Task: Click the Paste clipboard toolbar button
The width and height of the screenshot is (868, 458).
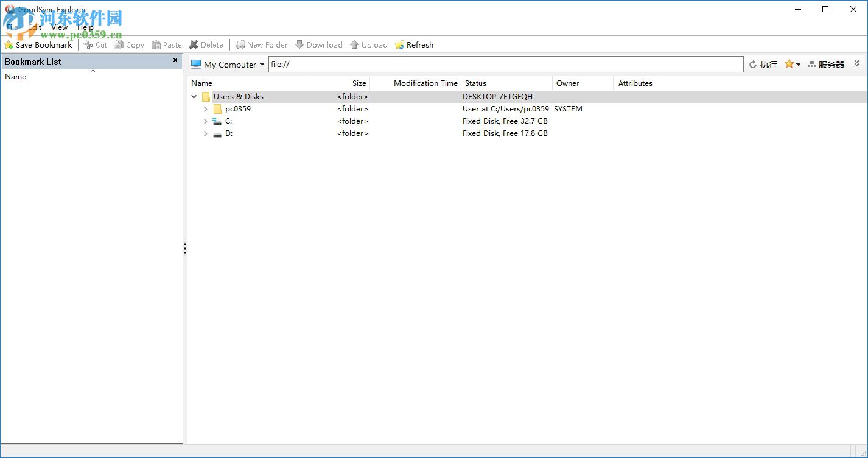Action: coord(167,45)
